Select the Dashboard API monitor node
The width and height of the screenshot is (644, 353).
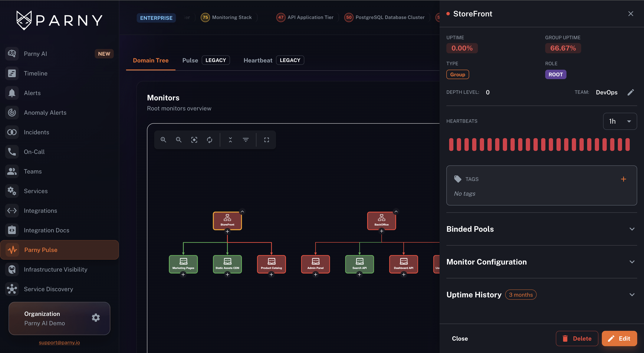404,264
